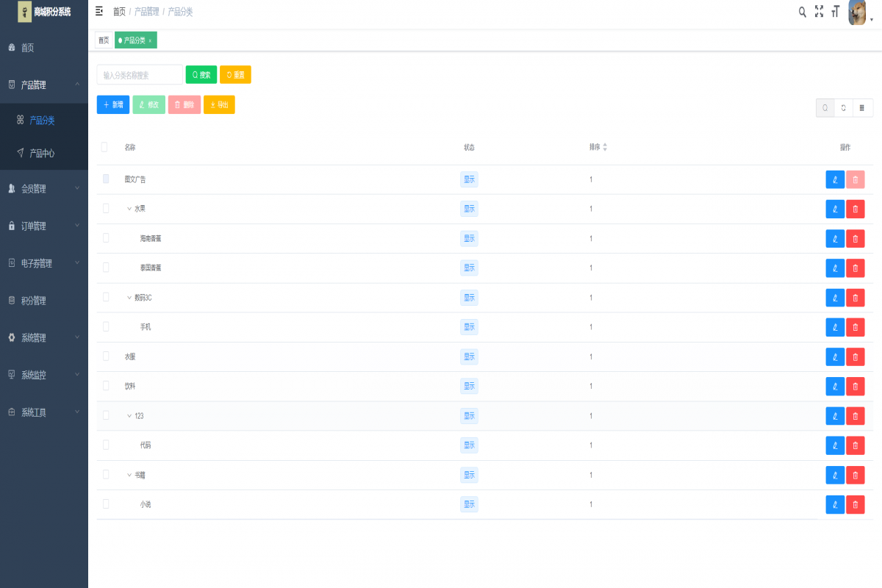Click the red delete icon for 手机 row
This screenshot has height=588, width=882.
855,327
